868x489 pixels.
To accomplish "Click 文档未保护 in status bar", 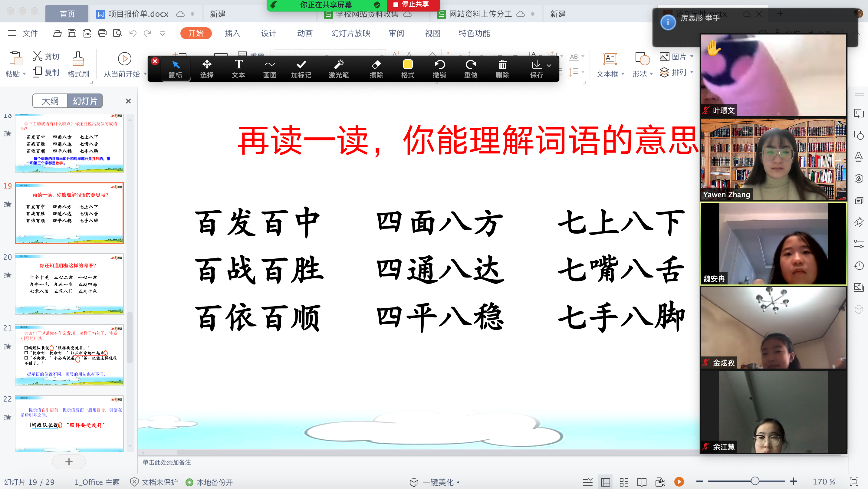I will [154, 482].
